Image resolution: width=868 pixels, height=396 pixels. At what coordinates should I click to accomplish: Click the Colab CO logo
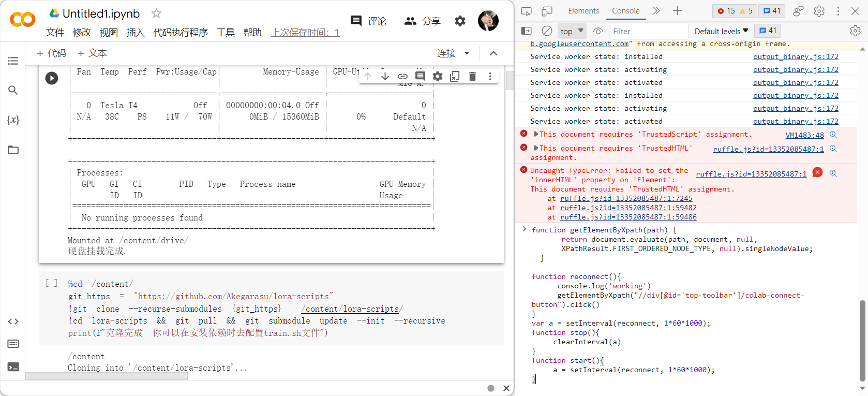coord(23,20)
